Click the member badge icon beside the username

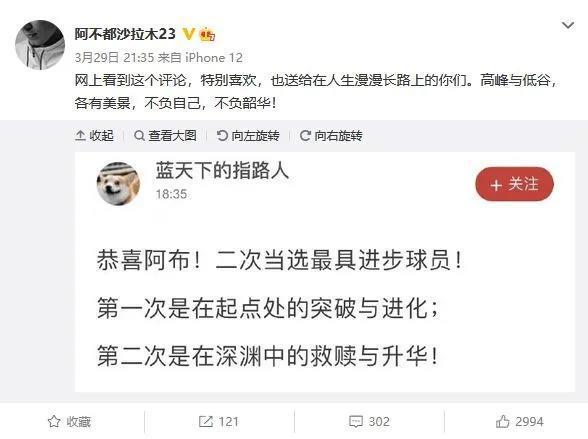click(207, 35)
